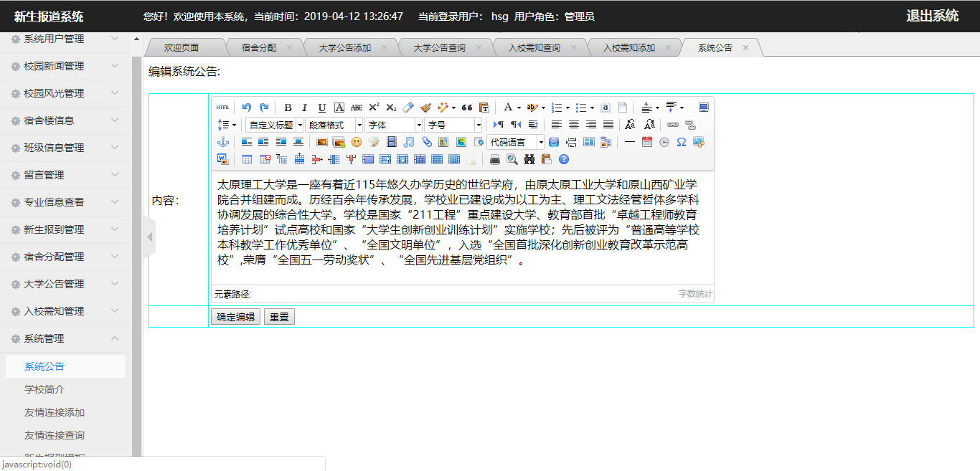Image resolution: width=980 pixels, height=471 pixels.
Task: Open 友情连接添加 in sidebar
Action: point(55,412)
